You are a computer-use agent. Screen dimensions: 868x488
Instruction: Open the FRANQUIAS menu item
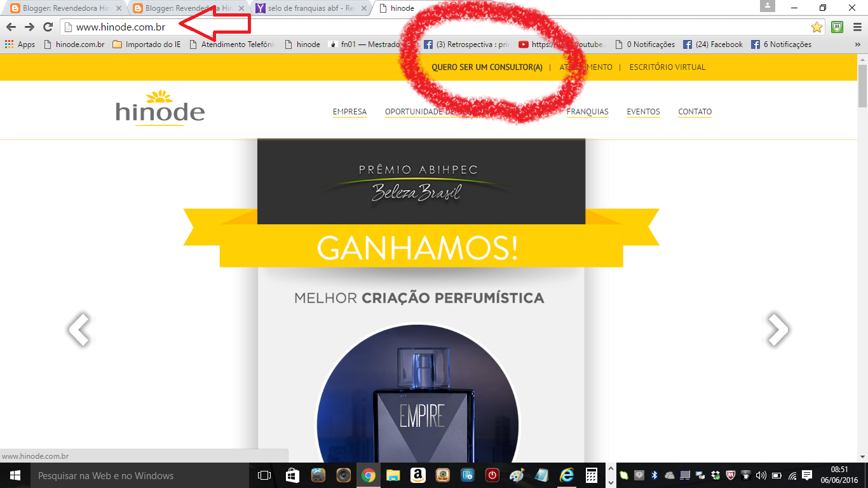pyautogui.click(x=587, y=111)
